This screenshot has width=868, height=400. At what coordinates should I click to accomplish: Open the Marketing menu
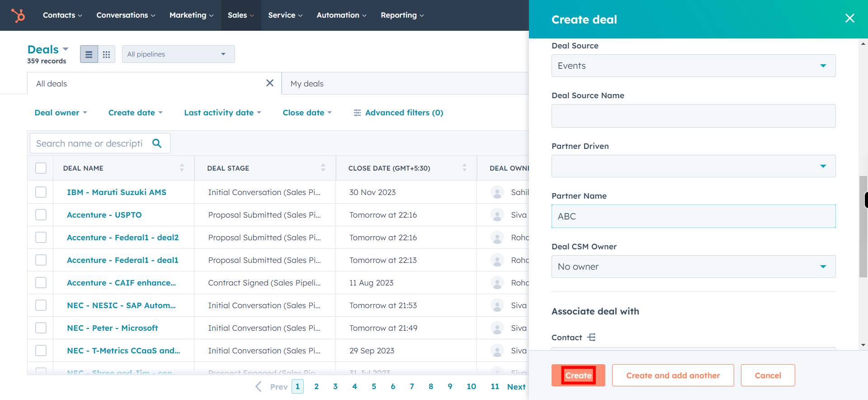point(191,15)
